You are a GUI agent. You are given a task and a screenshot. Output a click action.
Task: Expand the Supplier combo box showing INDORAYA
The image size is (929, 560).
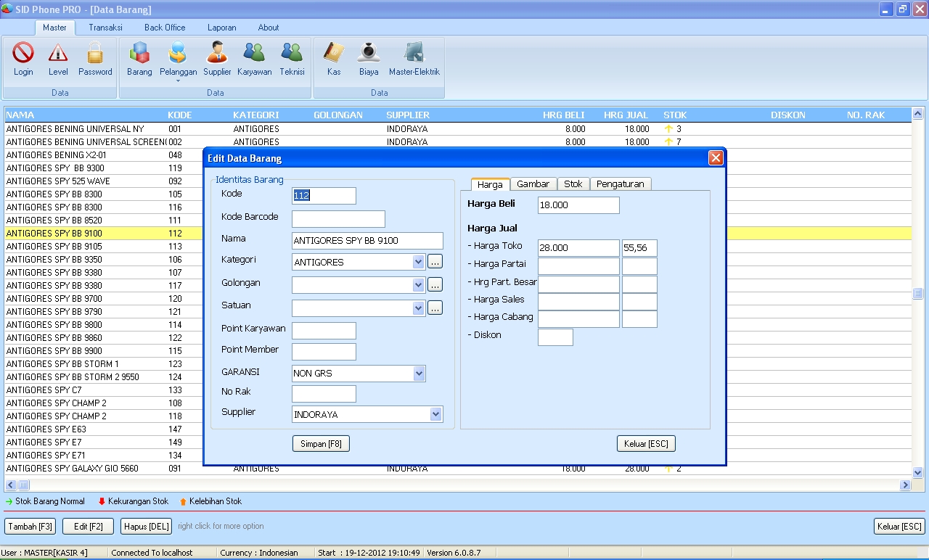coord(435,413)
